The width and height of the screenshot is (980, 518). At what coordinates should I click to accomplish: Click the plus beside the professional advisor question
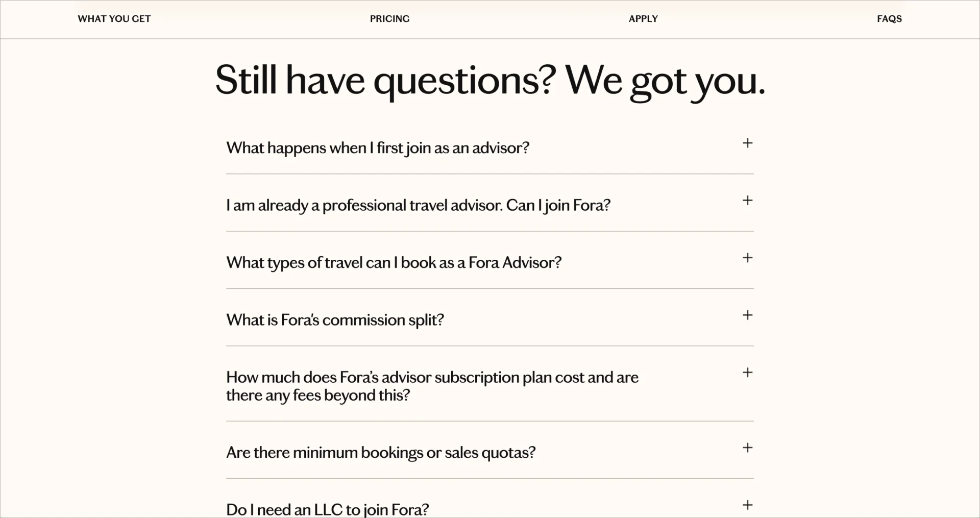[747, 201]
